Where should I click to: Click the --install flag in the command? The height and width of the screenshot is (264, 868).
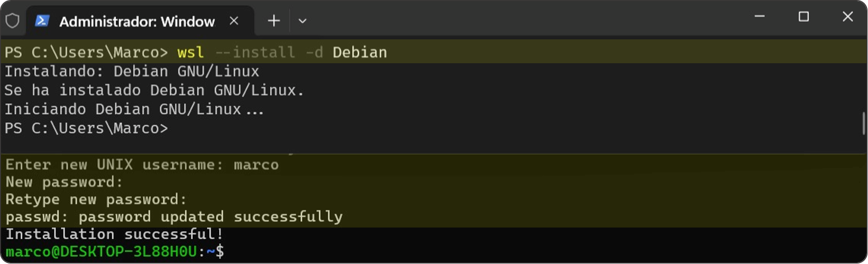pos(255,53)
